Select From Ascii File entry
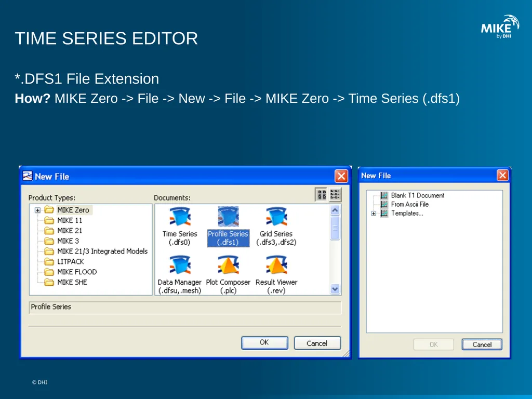532x399 pixels. [409, 204]
